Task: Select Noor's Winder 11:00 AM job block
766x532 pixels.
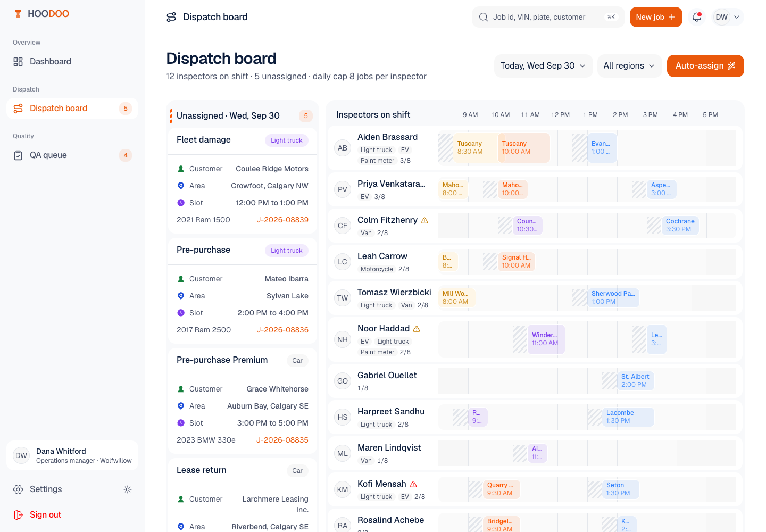Action: (546, 339)
